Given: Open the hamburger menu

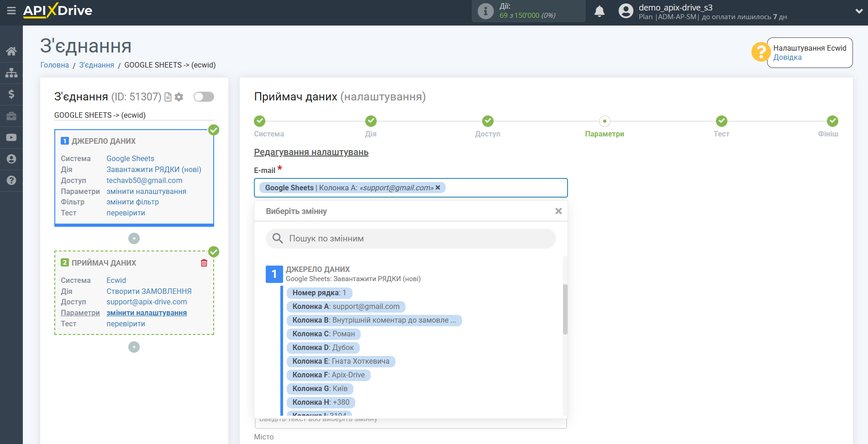Looking at the screenshot, I should [11, 10].
